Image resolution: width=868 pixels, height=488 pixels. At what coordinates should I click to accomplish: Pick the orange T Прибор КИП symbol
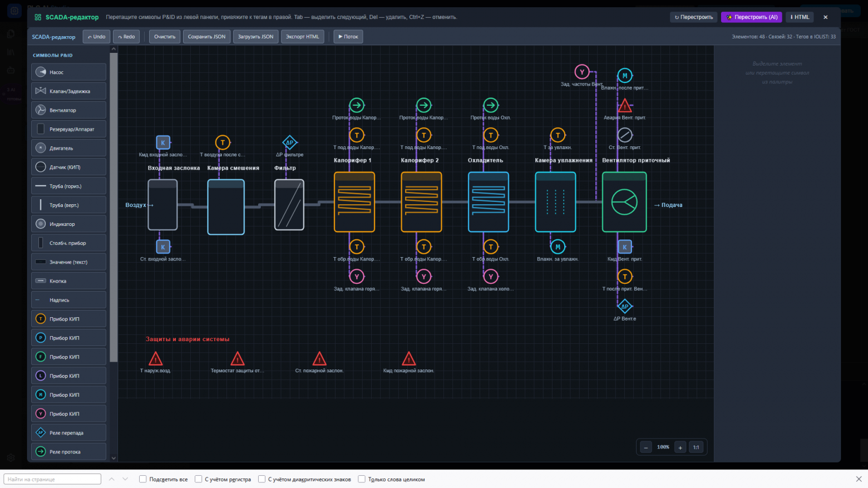click(x=68, y=318)
